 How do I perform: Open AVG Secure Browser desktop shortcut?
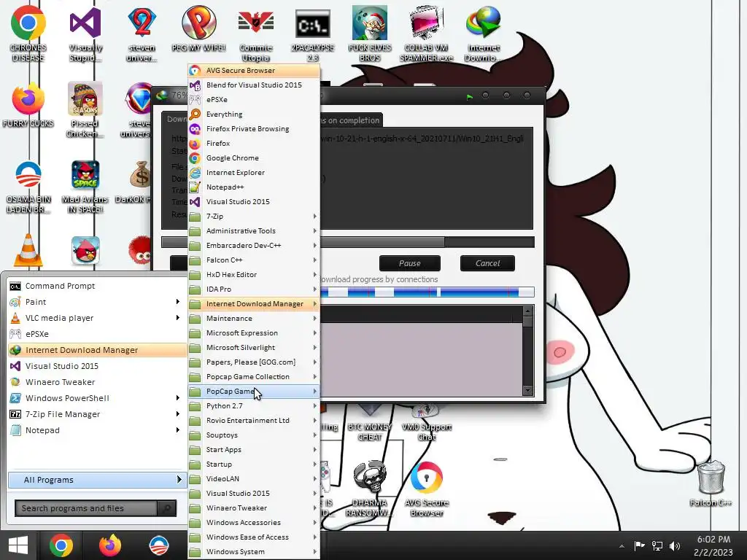(426, 489)
